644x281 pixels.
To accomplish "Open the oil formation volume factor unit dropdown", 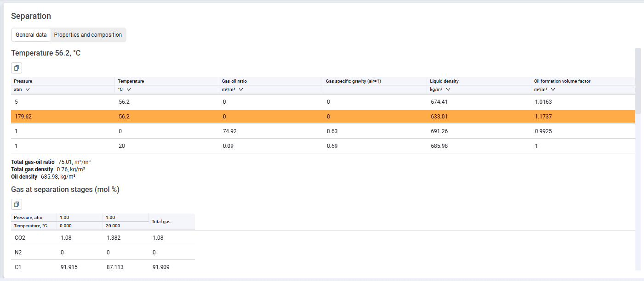I will click(x=545, y=90).
